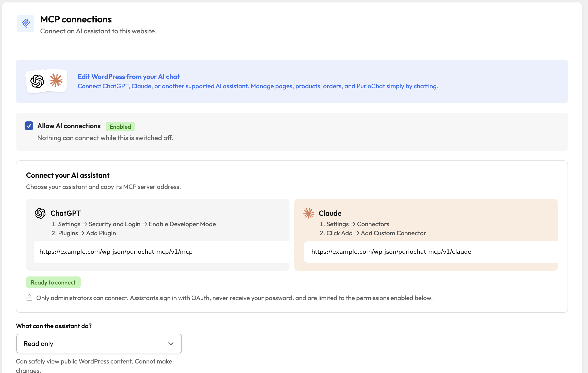588x373 pixels.
Task: Click the Connect an AI assistant to this website subtitle
Action: [x=98, y=31]
